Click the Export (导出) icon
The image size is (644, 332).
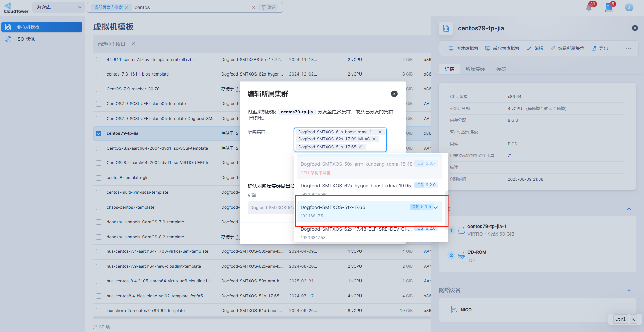pos(594,48)
